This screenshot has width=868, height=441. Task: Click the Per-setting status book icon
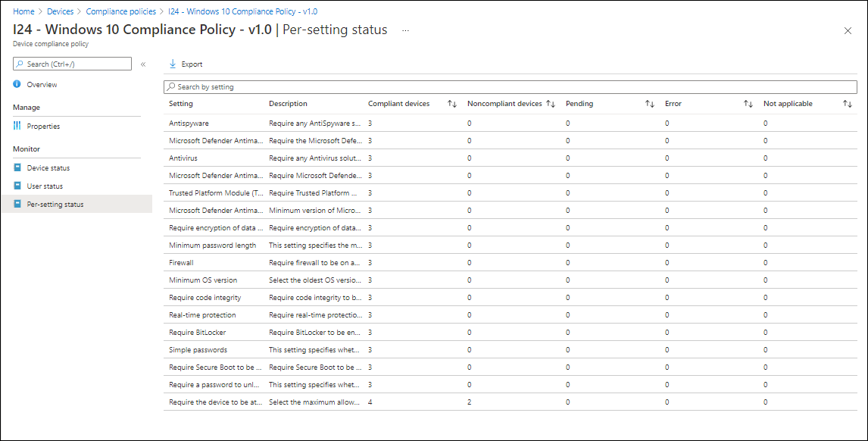click(x=17, y=204)
